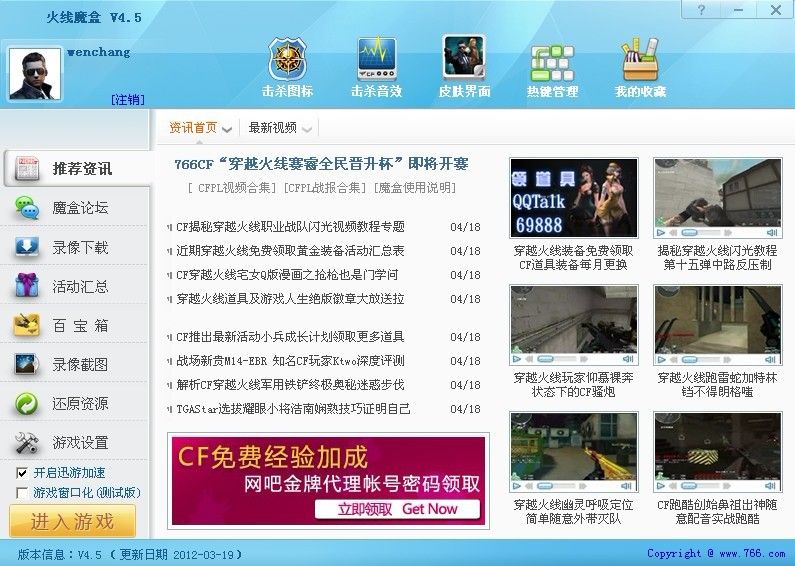The width and height of the screenshot is (795, 566).
Task: Click 立即领取 Get Now banner button
Action: (x=398, y=509)
